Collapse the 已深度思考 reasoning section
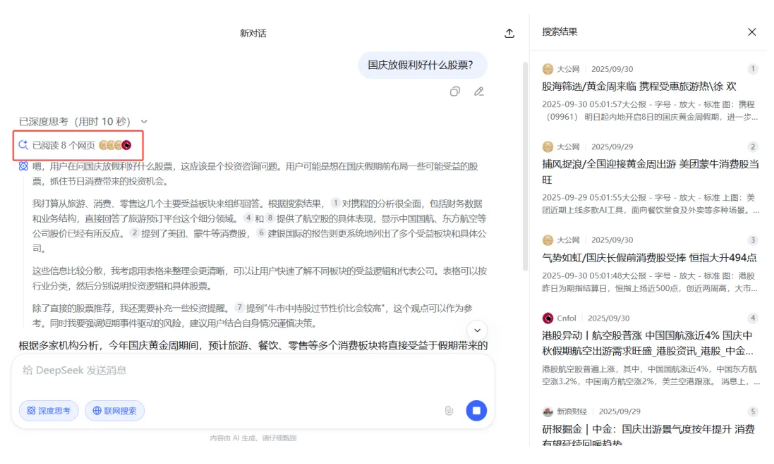Viewport: 774px width, 464px height. coord(144,121)
